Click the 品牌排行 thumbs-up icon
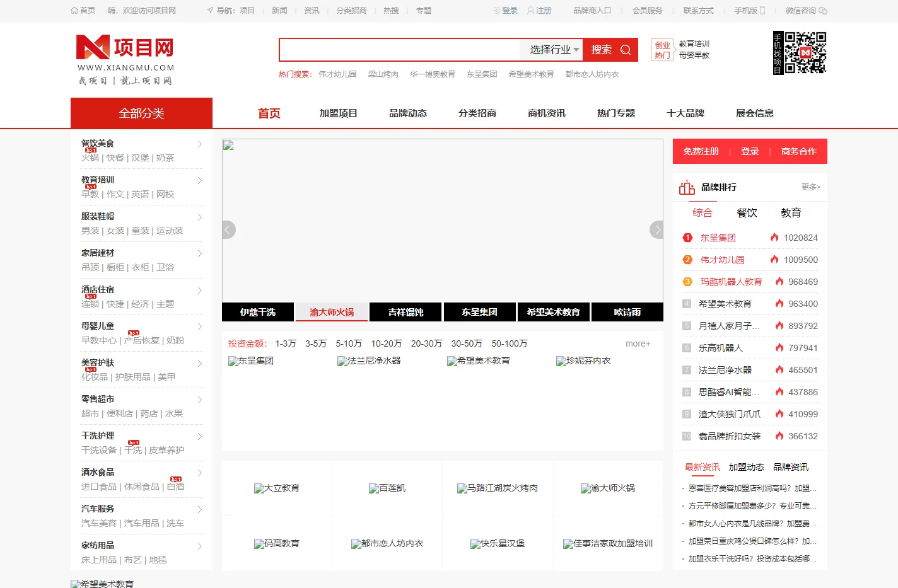 tap(687, 187)
